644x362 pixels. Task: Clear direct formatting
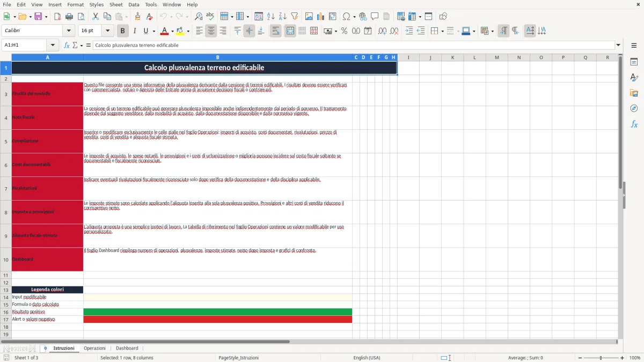point(149,17)
